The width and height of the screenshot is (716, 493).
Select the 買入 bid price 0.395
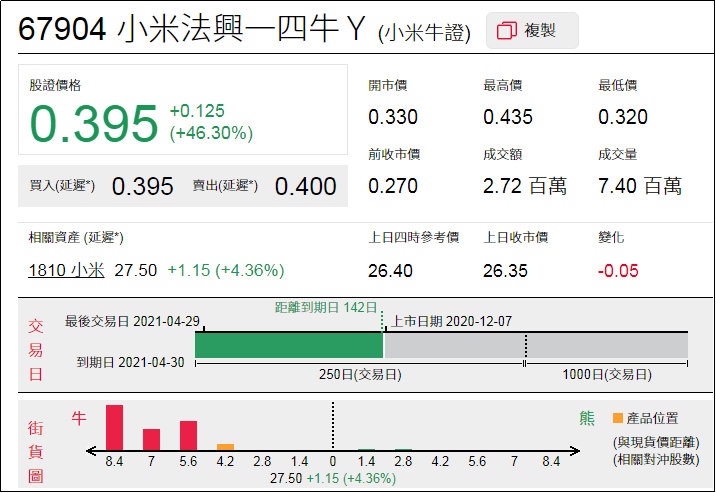click(x=142, y=186)
